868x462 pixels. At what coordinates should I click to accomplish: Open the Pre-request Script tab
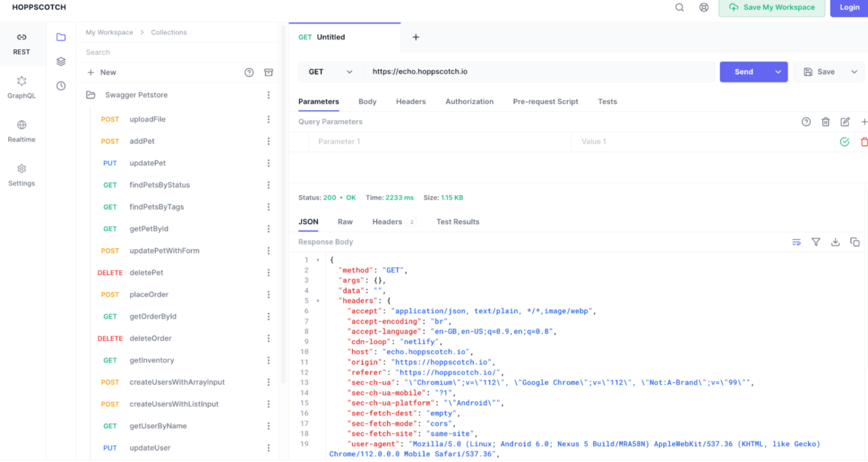click(x=545, y=102)
